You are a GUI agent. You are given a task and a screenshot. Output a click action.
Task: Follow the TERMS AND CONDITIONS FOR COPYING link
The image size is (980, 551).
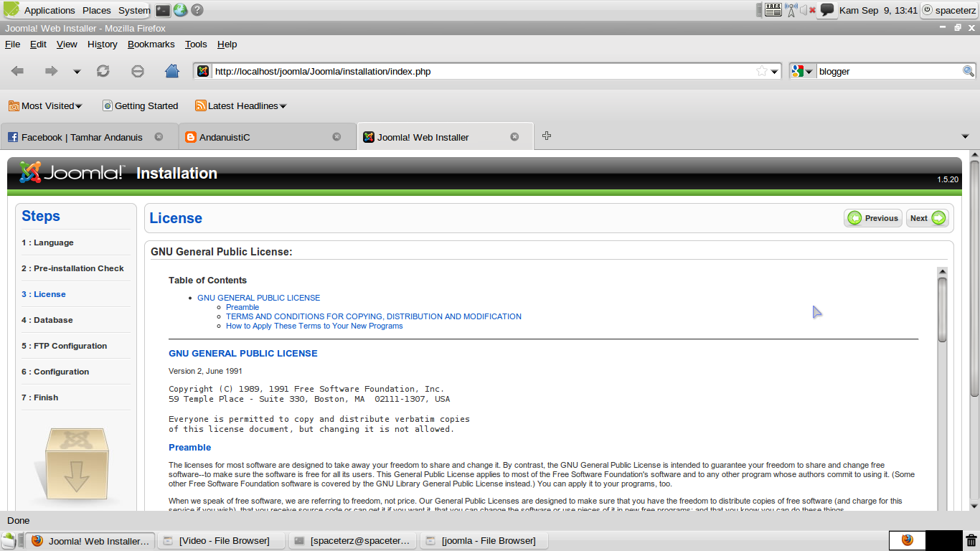click(374, 316)
